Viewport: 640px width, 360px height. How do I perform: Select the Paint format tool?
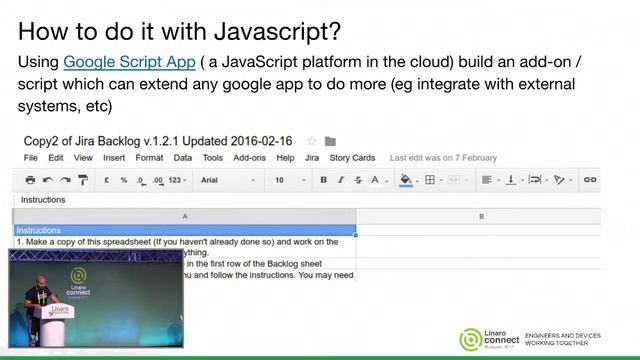83,180
